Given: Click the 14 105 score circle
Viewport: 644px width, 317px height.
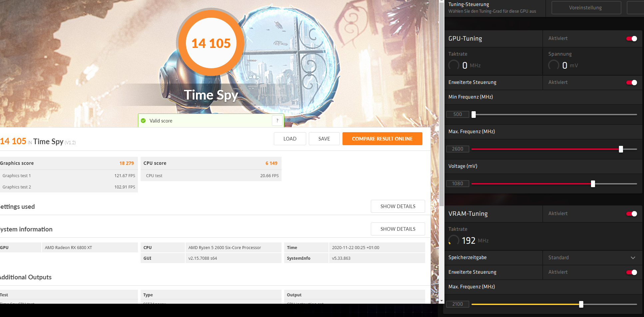Looking at the screenshot, I should click(x=211, y=43).
